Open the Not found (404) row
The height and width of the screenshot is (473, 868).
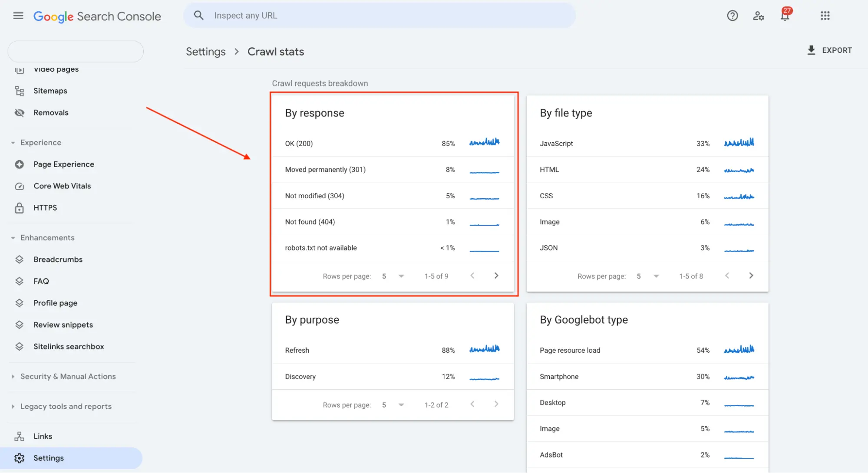[310, 222]
